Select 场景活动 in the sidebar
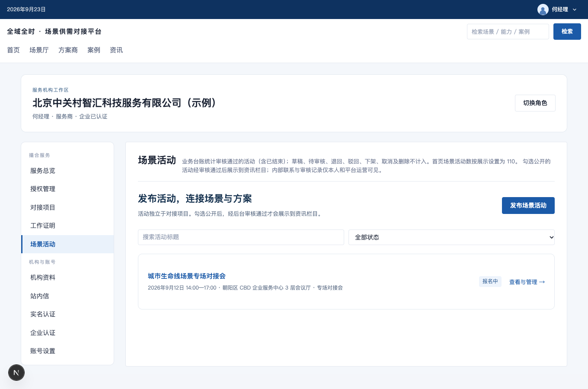 67,244
